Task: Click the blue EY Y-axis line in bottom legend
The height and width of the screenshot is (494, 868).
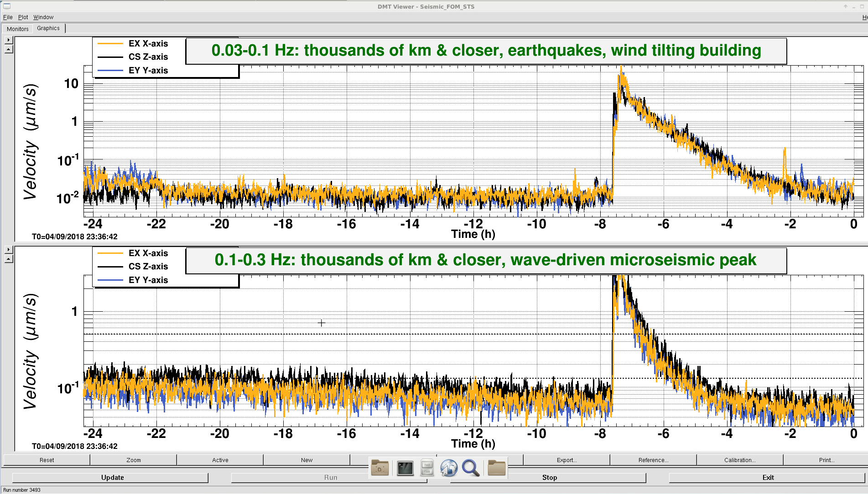Action: 110,280
